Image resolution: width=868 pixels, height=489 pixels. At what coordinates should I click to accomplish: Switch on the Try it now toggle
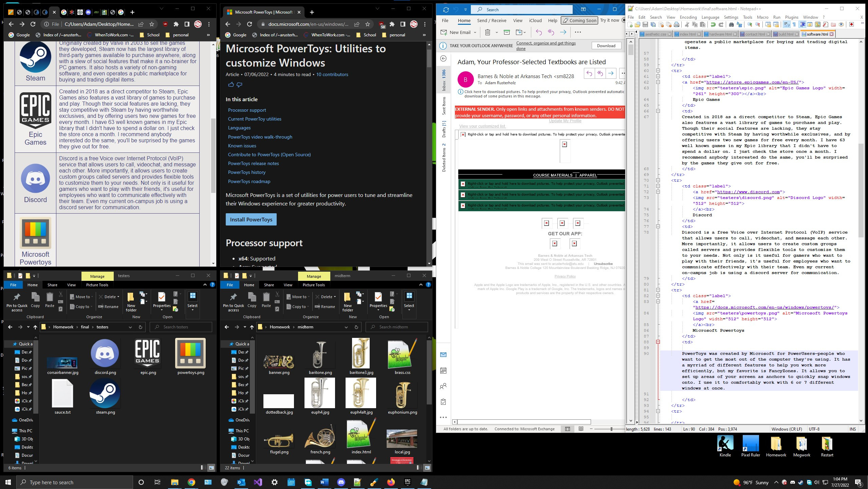(x=623, y=20)
